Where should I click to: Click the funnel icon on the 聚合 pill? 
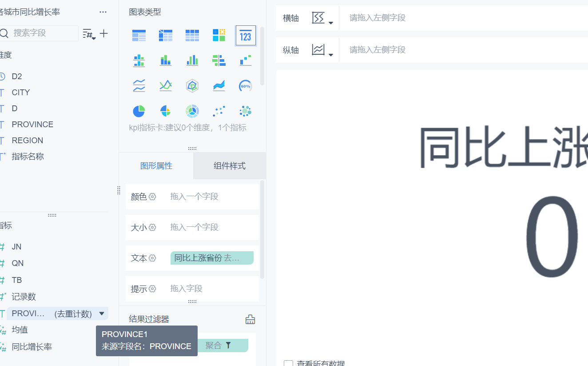click(x=228, y=346)
